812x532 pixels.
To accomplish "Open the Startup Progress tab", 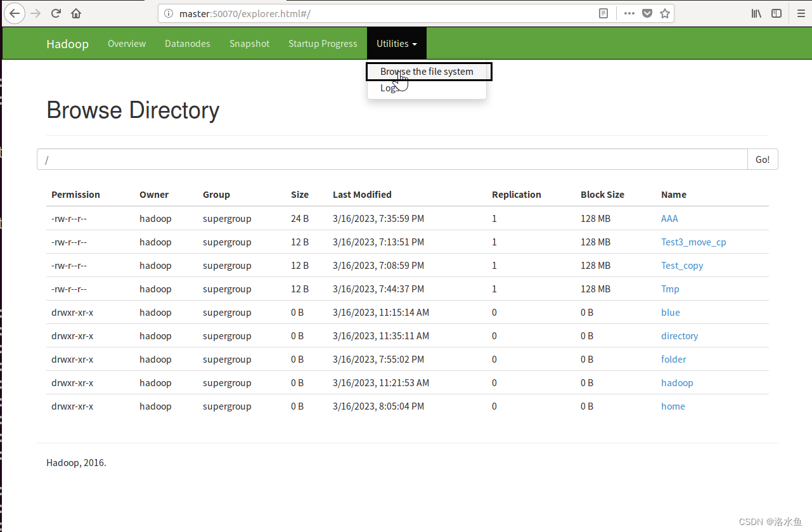I will (323, 44).
